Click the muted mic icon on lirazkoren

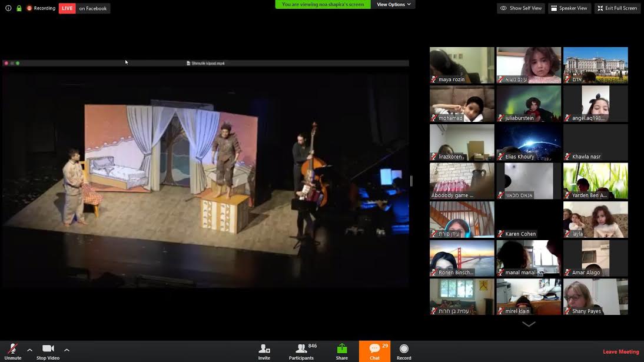434,157
